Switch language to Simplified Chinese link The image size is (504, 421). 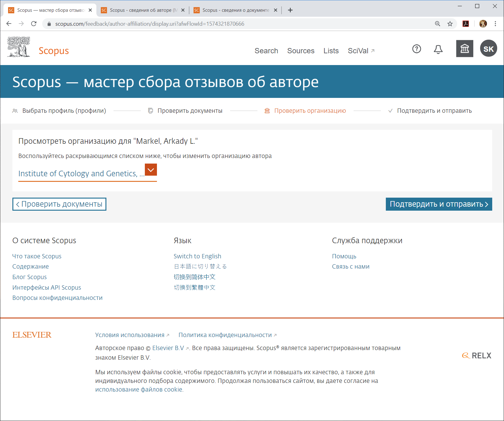194,277
